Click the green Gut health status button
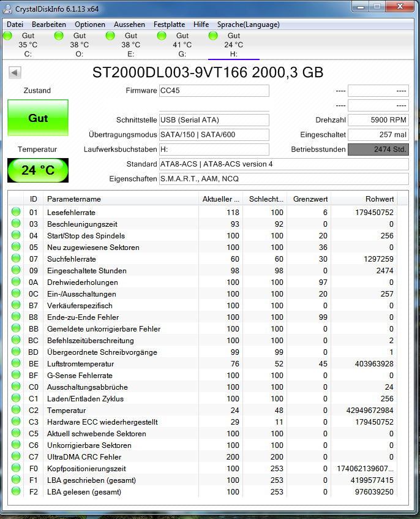The height and width of the screenshot is (519, 420). [38, 118]
